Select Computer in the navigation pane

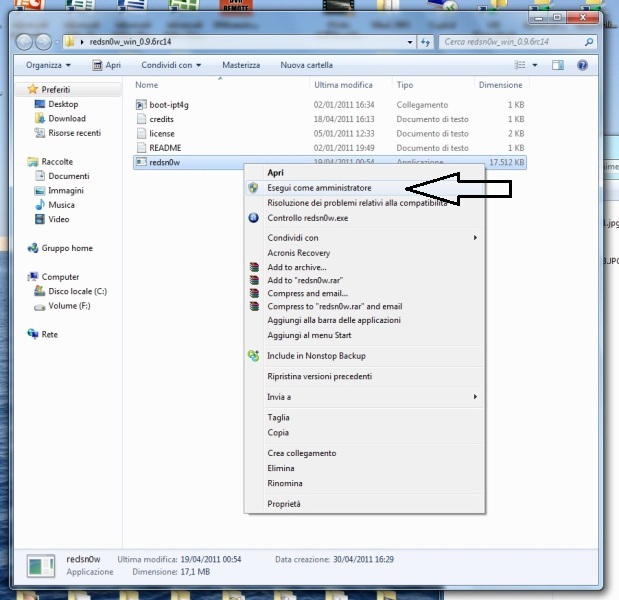pyautogui.click(x=60, y=277)
